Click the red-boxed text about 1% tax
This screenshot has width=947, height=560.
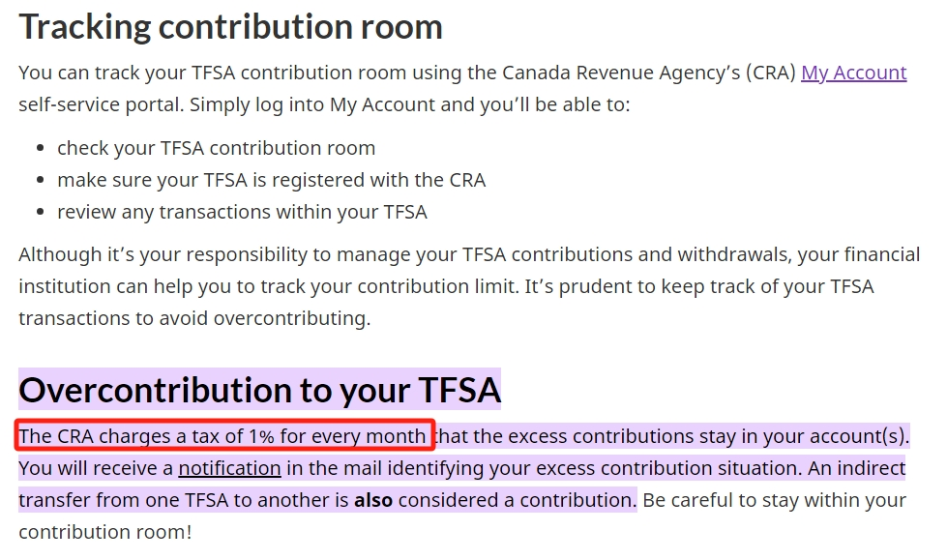click(222, 436)
